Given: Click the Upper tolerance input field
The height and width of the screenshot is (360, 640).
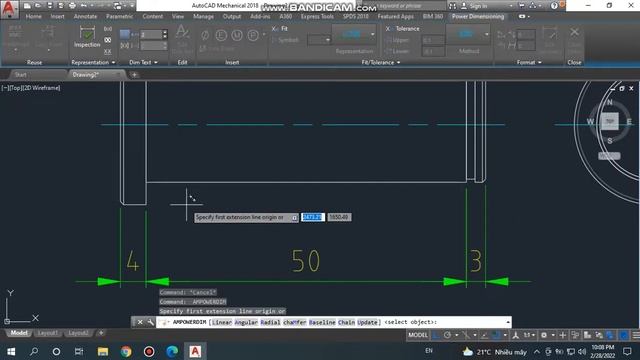Looking at the screenshot, I should [x=433, y=40].
